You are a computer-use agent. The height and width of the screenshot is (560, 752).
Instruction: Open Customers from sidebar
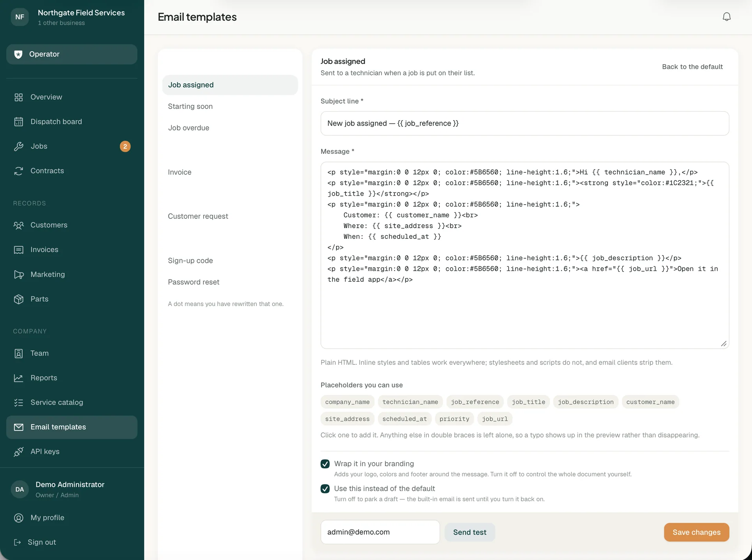tap(72, 225)
